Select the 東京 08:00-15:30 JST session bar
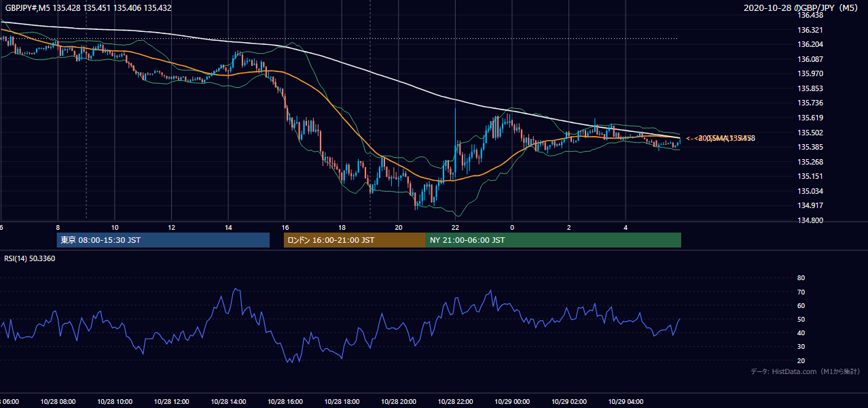The height and width of the screenshot is (408, 868). (x=163, y=240)
